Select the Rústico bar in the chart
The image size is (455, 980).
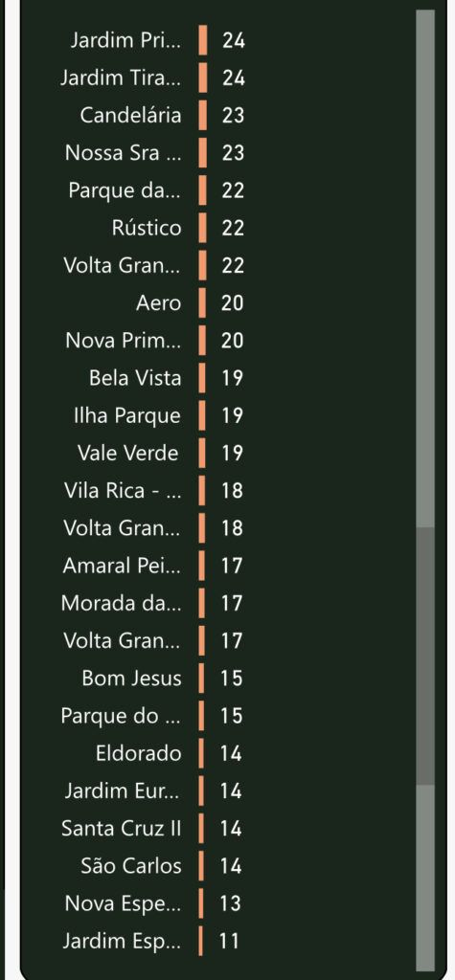pyautogui.click(x=203, y=228)
